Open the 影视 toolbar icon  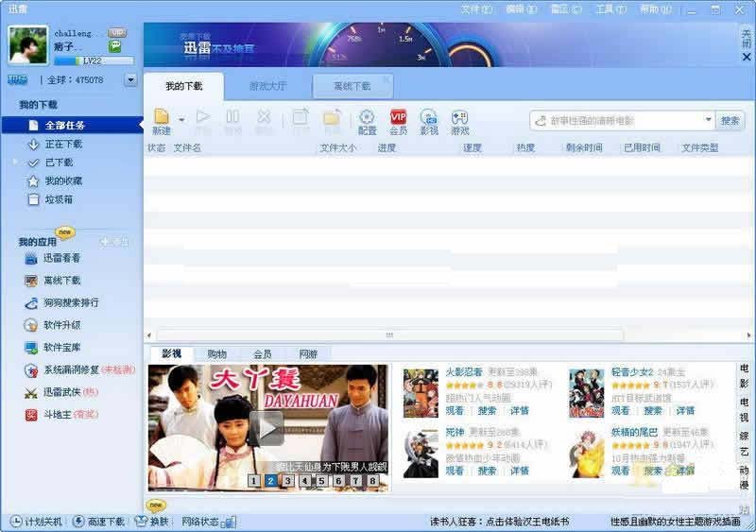429,120
